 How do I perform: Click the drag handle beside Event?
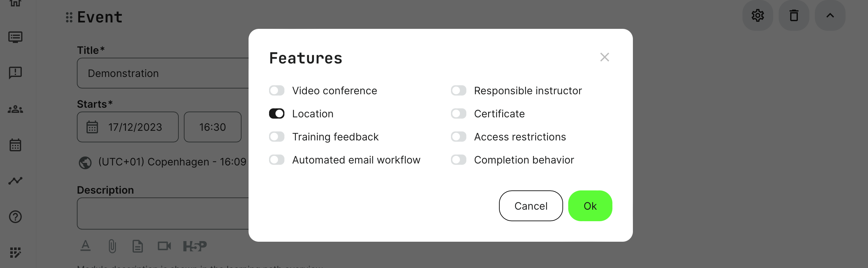(69, 17)
